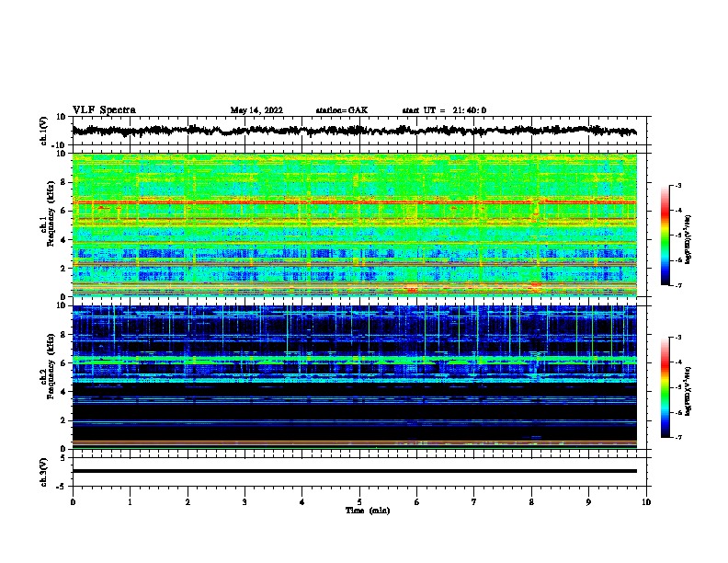Click the red 6.5 kHz band in ch.1 spectrogram
Image resolution: width=728 pixels, height=563 pixels.
pyautogui.click(x=354, y=202)
